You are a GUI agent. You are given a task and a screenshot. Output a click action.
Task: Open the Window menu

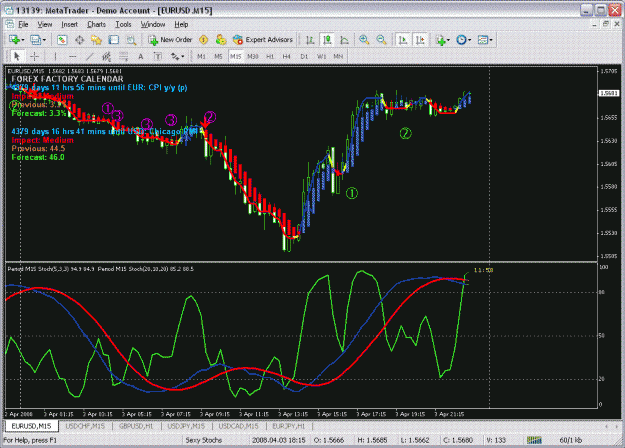153,25
